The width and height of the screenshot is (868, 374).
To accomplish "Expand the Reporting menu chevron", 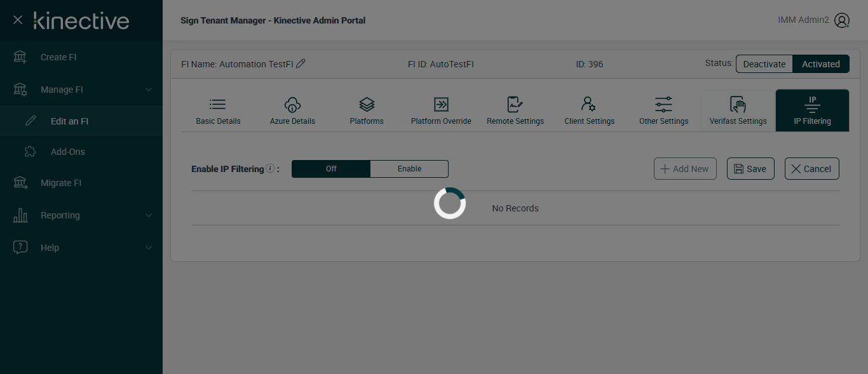I will (x=149, y=215).
